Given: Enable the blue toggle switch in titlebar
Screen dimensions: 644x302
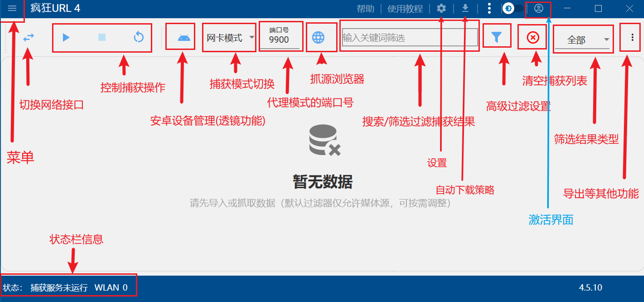Looking at the screenshot, I should (x=513, y=8).
